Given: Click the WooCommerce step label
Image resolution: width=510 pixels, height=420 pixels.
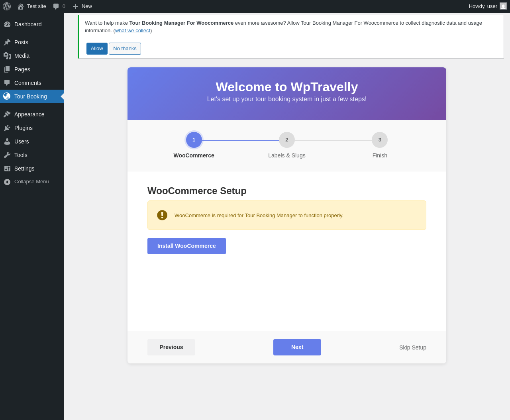Looking at the screenshot, I should pos(194,155).
